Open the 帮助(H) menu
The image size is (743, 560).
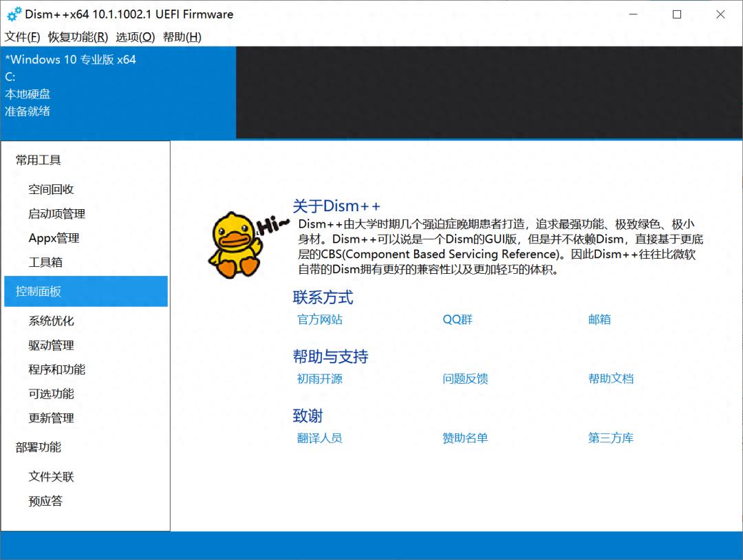point(182,37)
